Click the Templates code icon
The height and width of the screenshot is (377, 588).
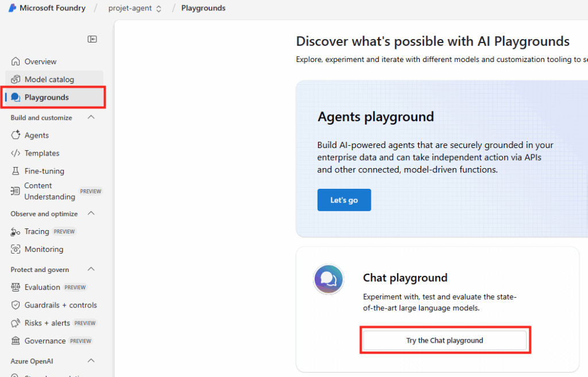click(x=16, y=153)
